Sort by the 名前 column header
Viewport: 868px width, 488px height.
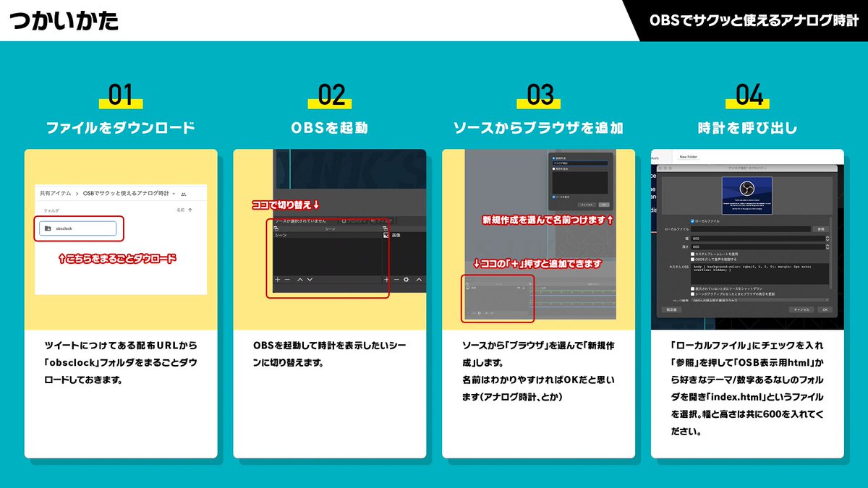click(181, 210)
